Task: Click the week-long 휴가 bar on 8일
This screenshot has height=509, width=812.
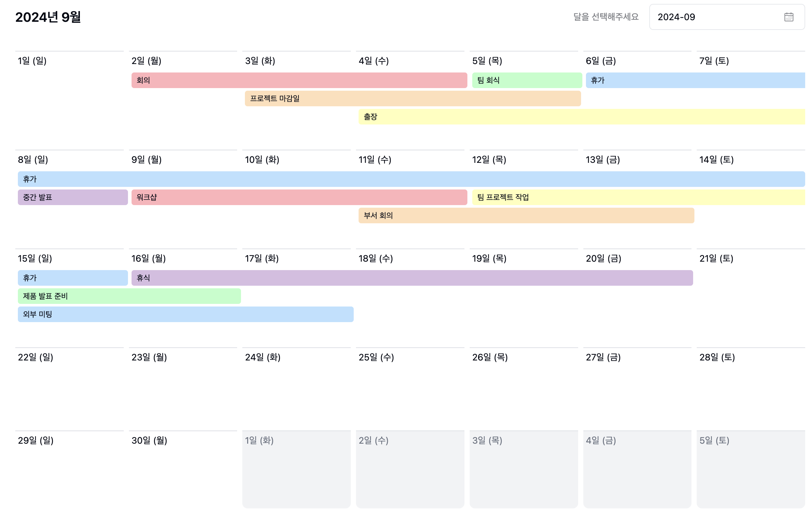Action: 411,179
